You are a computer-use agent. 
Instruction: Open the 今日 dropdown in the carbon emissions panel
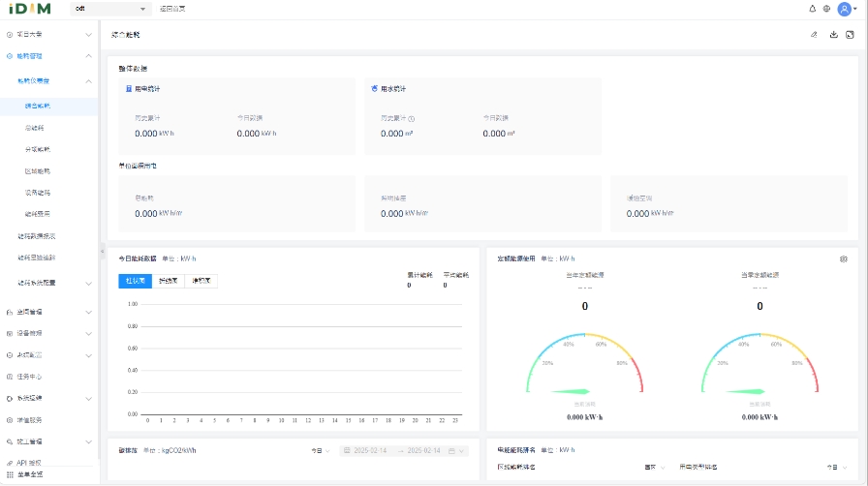pos(320,451)
